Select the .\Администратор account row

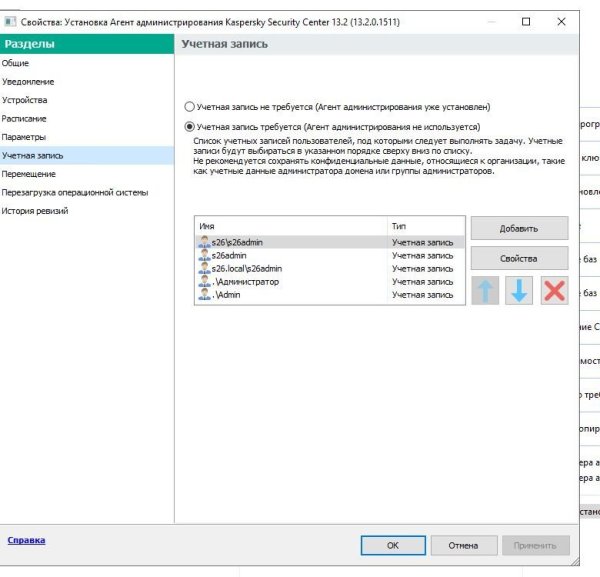tap(330, 282)
